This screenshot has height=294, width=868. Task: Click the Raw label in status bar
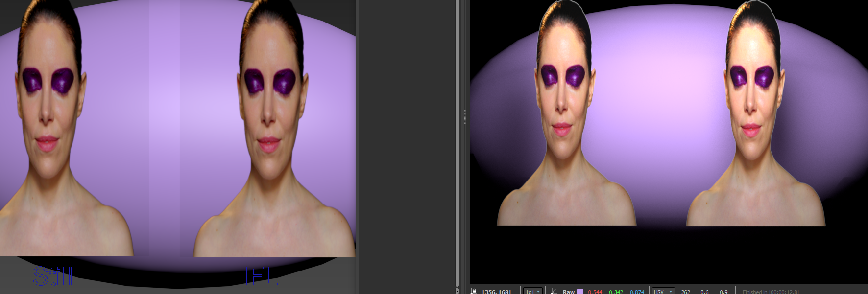click(x=568, y=292)
